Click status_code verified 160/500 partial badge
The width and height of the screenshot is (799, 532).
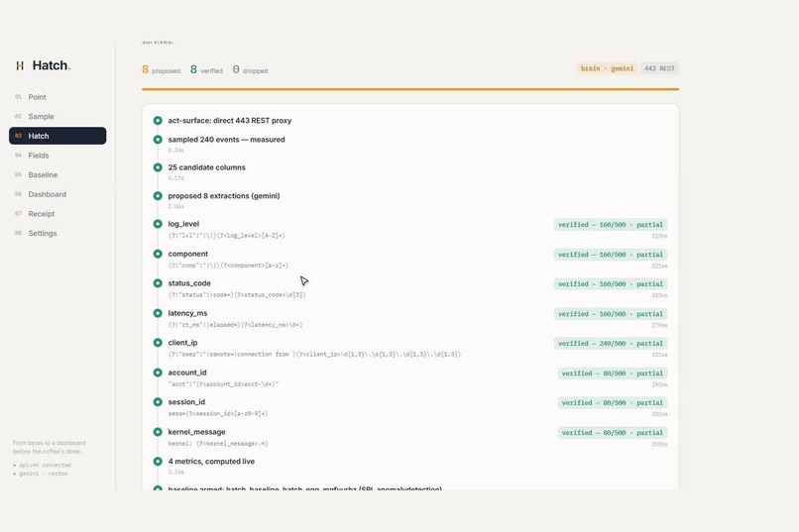click(611, 284)
